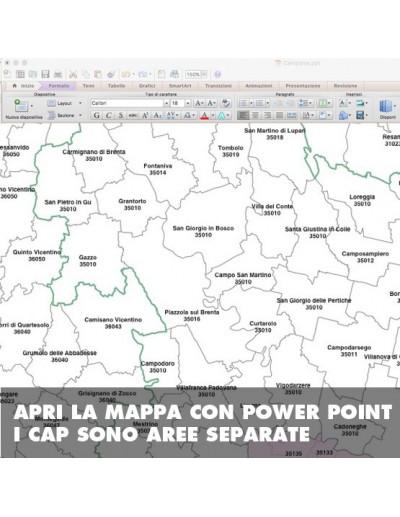Click the Format Painter brush icon
The image size is (400, 517).
tap(111, 74)
